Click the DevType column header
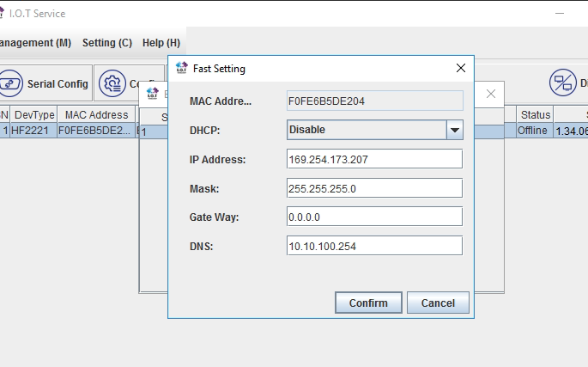Screen dimensions: 588x367 (34, 114)
